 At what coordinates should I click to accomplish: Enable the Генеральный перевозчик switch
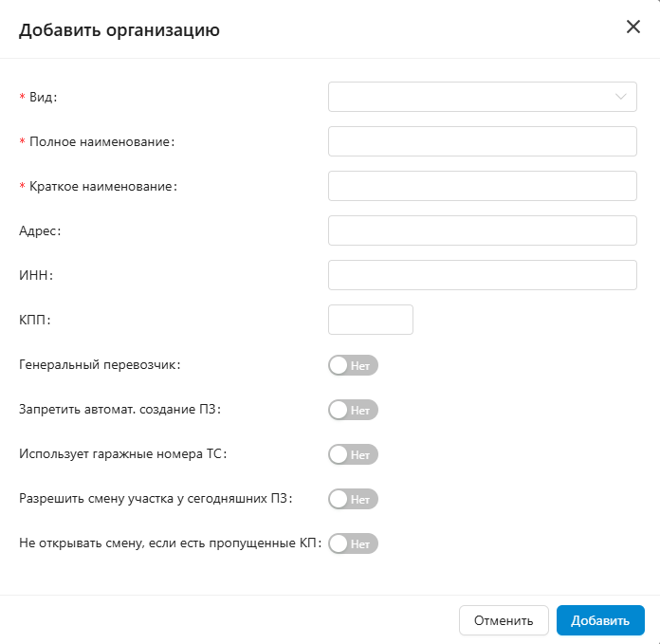tap(353, 365)
